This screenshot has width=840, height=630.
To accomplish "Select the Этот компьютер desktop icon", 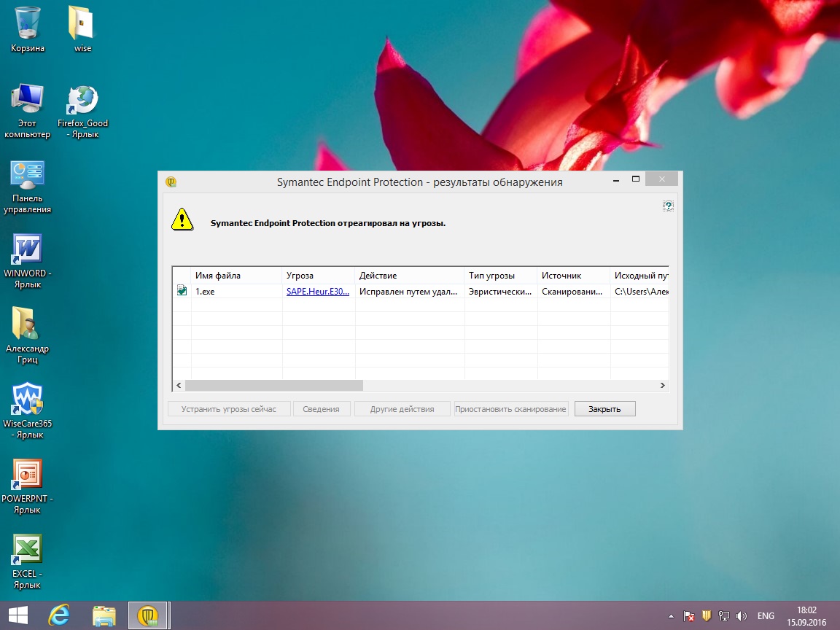I will [27, 111].
